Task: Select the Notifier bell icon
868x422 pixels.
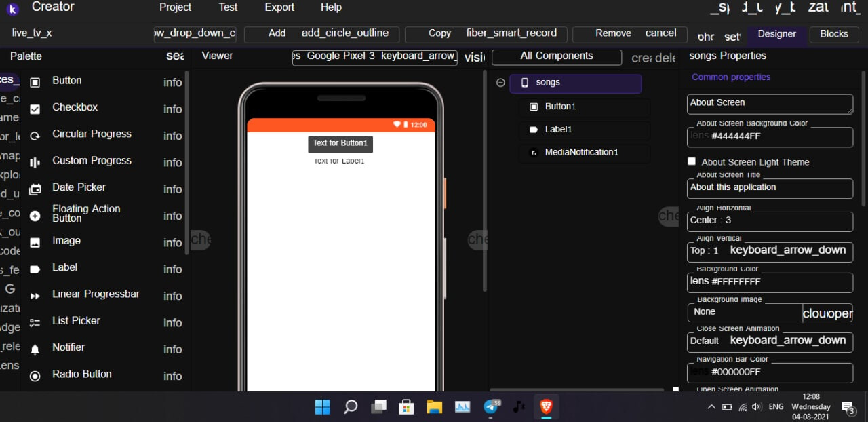Action: pos(36,349)
